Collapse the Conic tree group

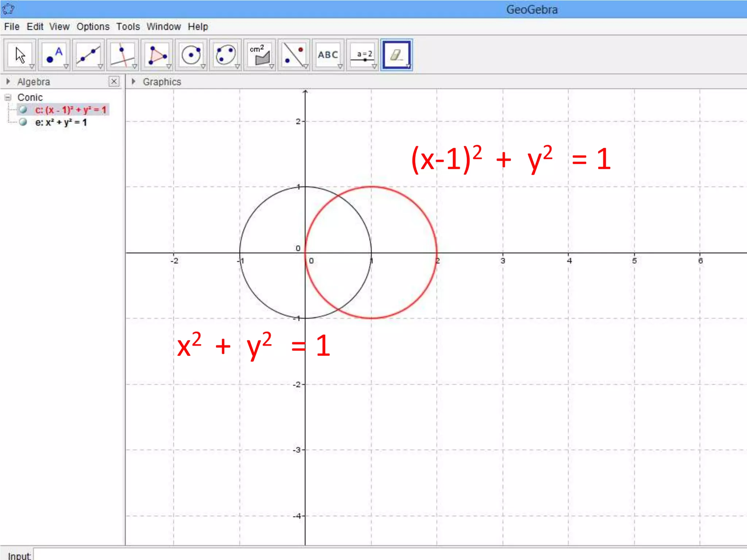click(8, 97)
